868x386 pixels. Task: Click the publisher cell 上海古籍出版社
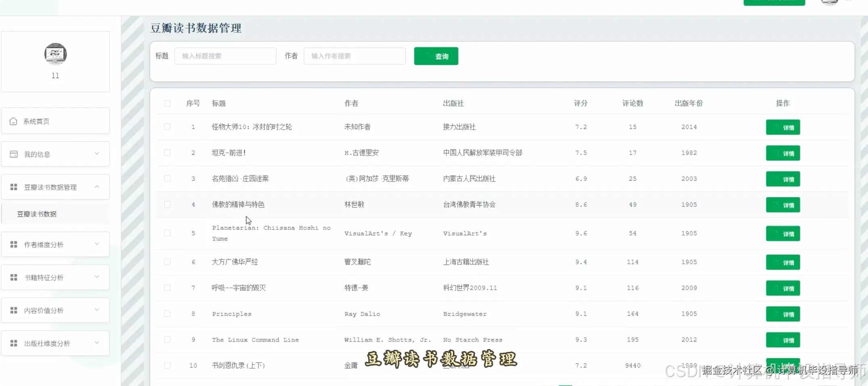coord(466,262)
